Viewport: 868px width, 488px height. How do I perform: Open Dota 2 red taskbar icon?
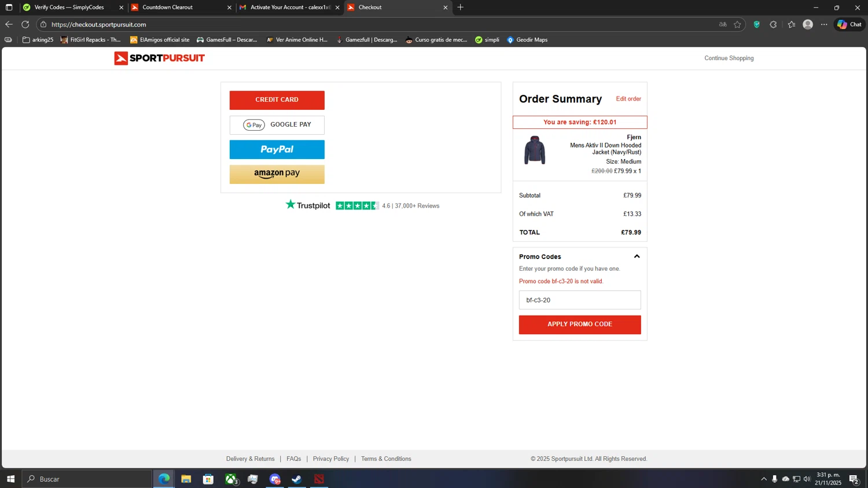[x=319, y=479]
